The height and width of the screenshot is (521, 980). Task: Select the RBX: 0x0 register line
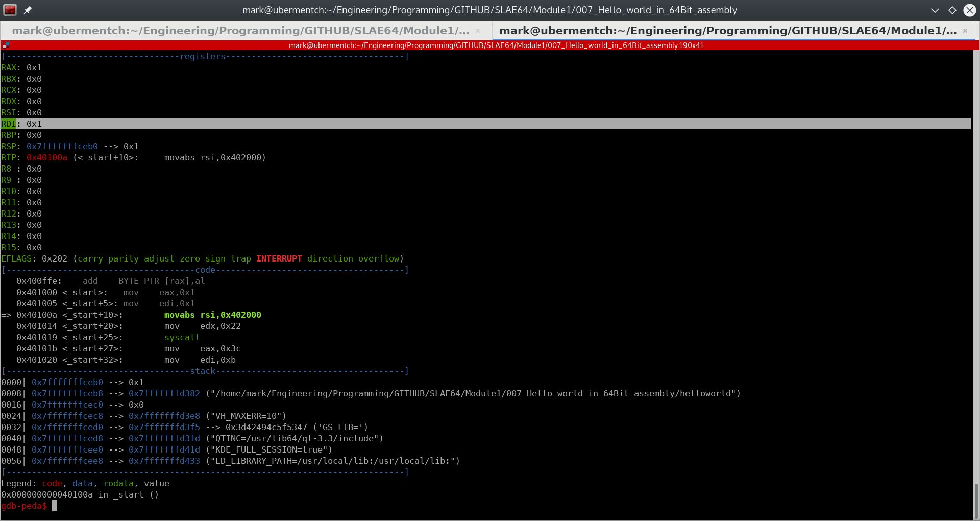click(21, 79)
